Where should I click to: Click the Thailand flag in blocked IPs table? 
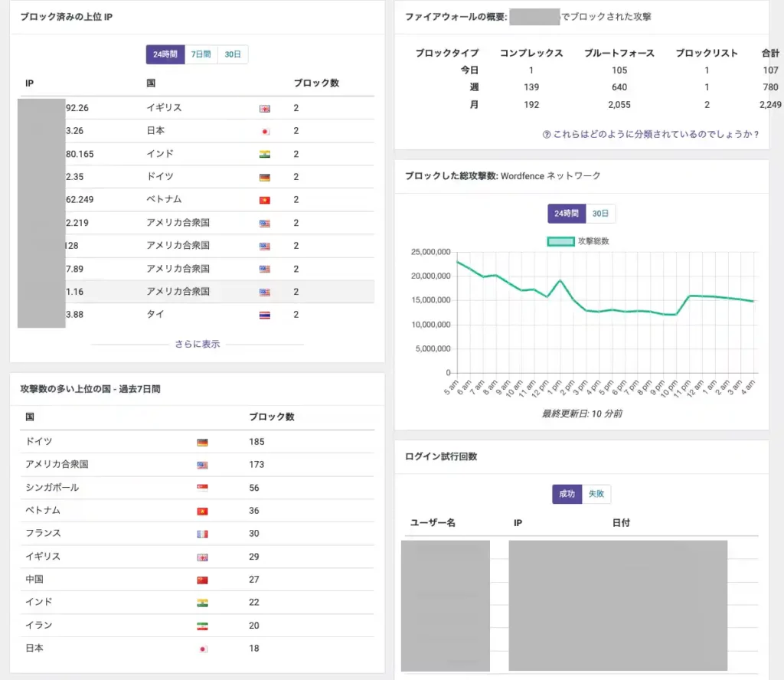265,315
